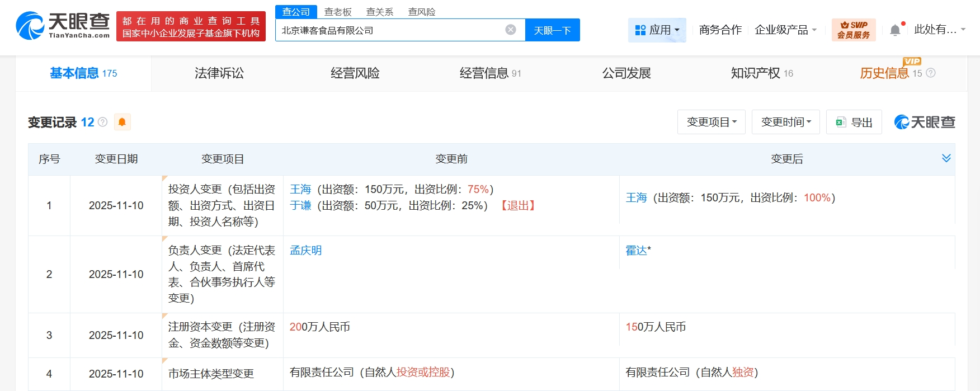Click help icon next to 历史信息 tab
This screenshot has width=980, height=391.
[931, 73]
